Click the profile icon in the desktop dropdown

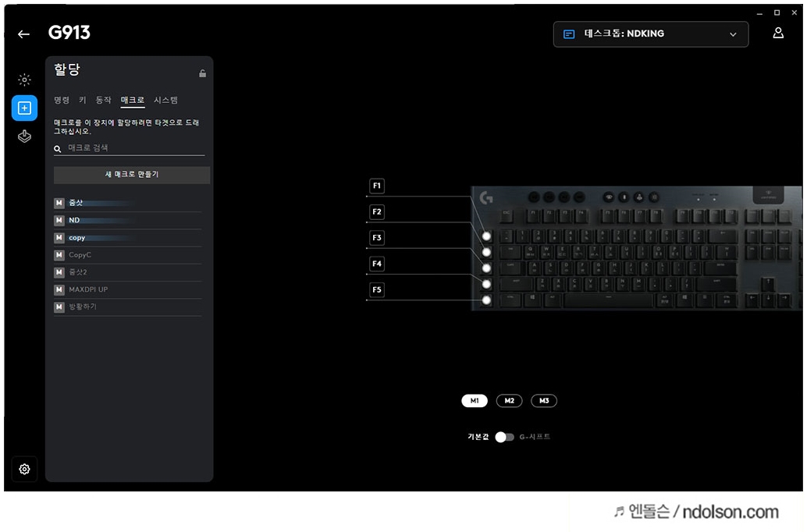click(569, 34)
